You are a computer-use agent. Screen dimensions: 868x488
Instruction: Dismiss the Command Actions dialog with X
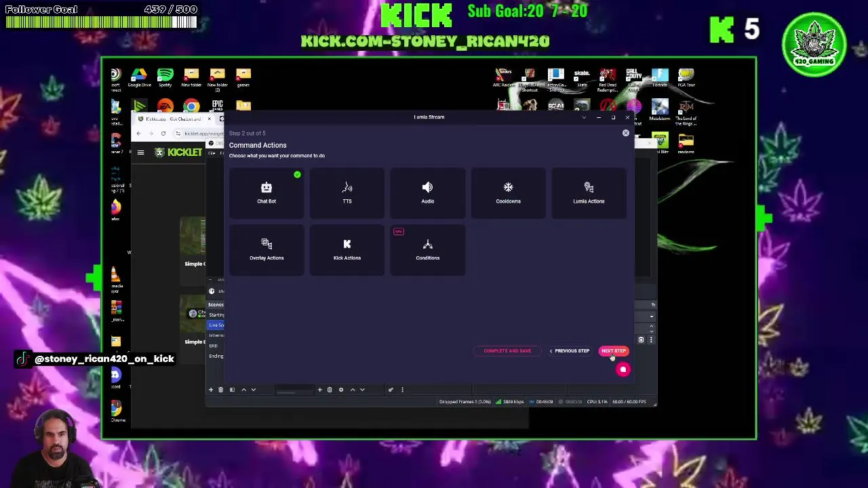[626, 133]
